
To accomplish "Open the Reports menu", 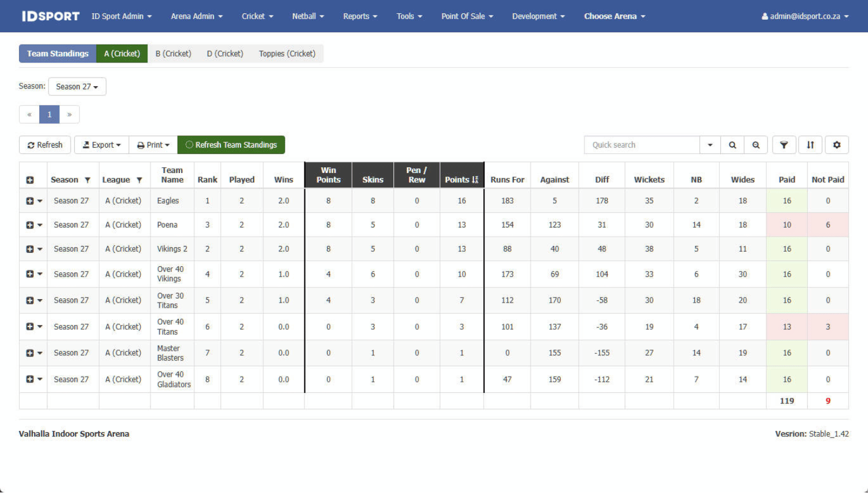I will 360,16.
